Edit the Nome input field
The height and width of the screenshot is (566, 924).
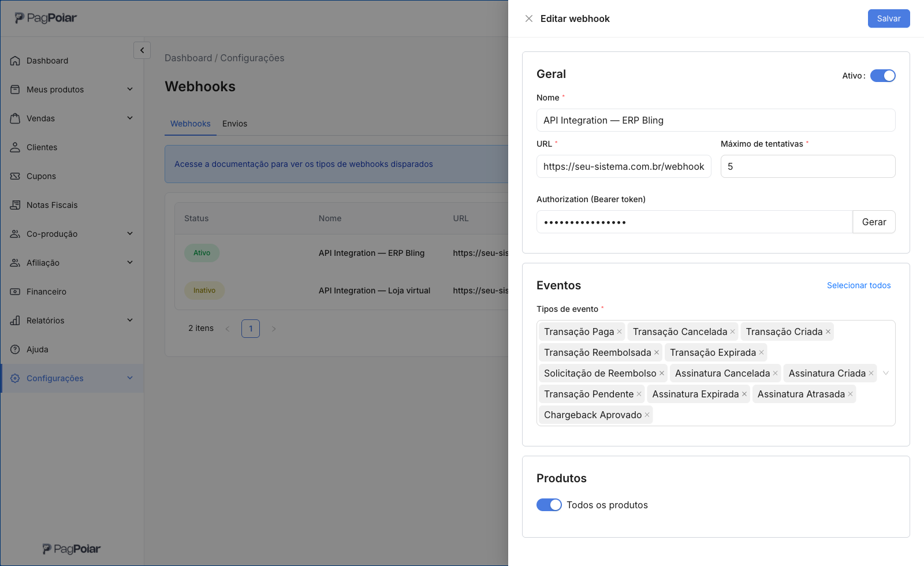point(716,120)
